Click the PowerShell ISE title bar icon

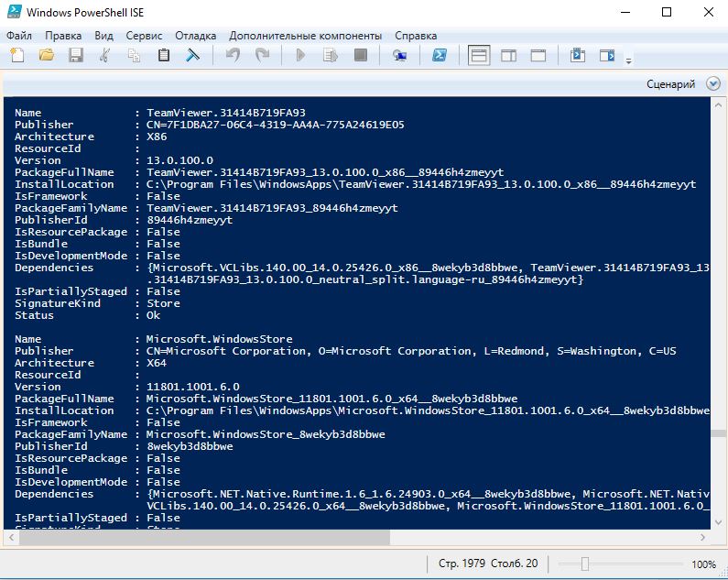click(14, 12)
